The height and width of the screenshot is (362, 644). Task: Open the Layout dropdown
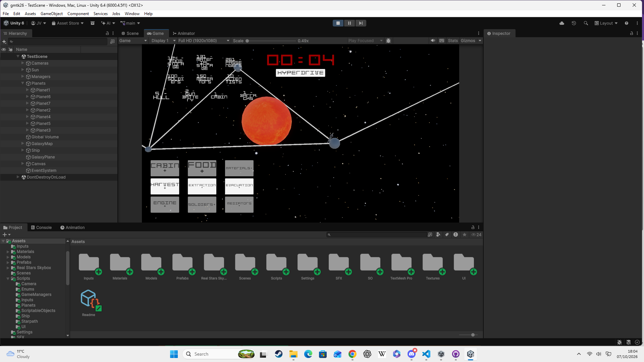click(x=606, y=23)
